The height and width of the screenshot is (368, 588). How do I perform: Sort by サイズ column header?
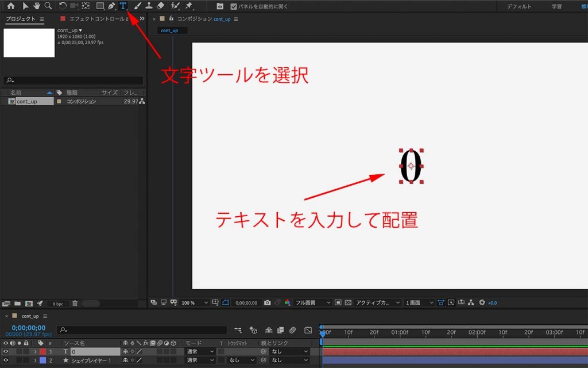(x=110, y=93)
